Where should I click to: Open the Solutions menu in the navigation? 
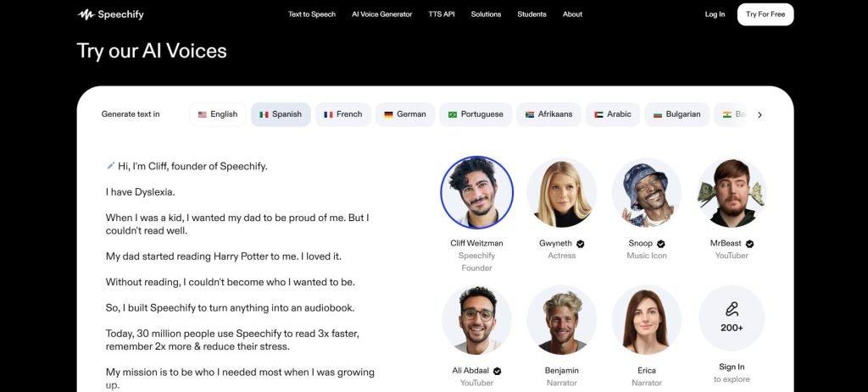[486, 14]
